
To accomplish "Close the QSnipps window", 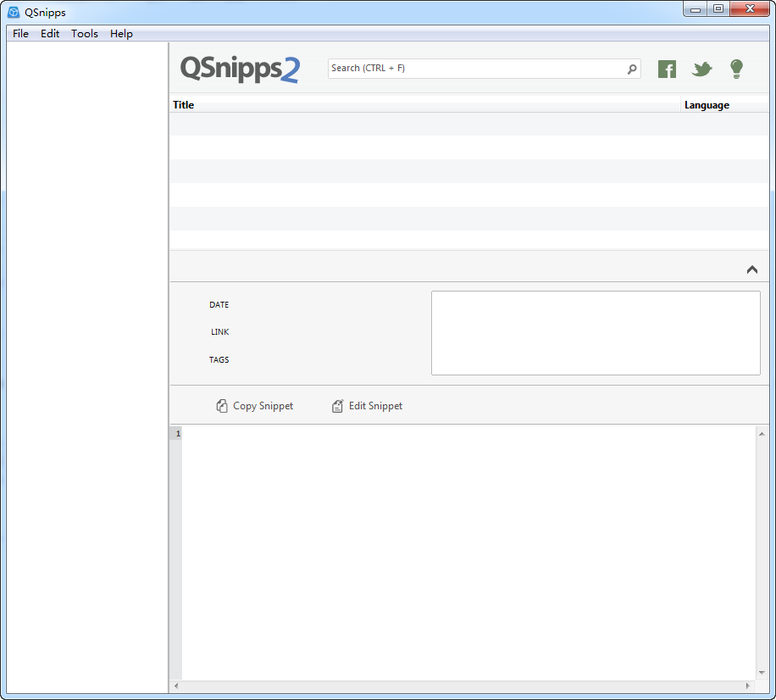I will pos(750,9).
